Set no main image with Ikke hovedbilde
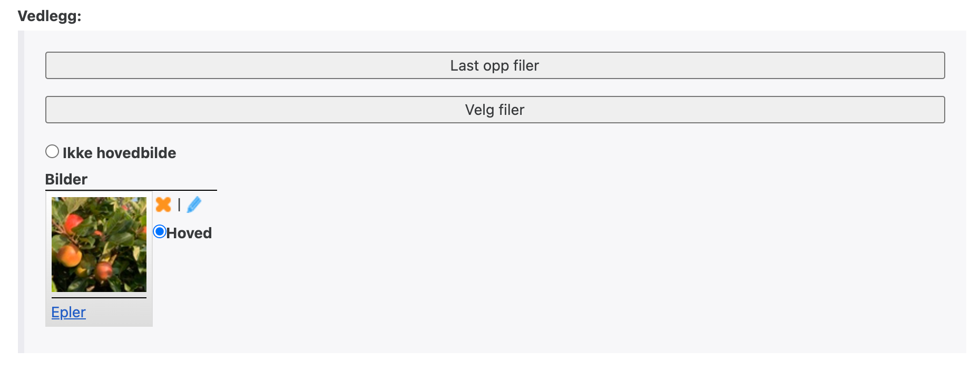 point(52,152)
